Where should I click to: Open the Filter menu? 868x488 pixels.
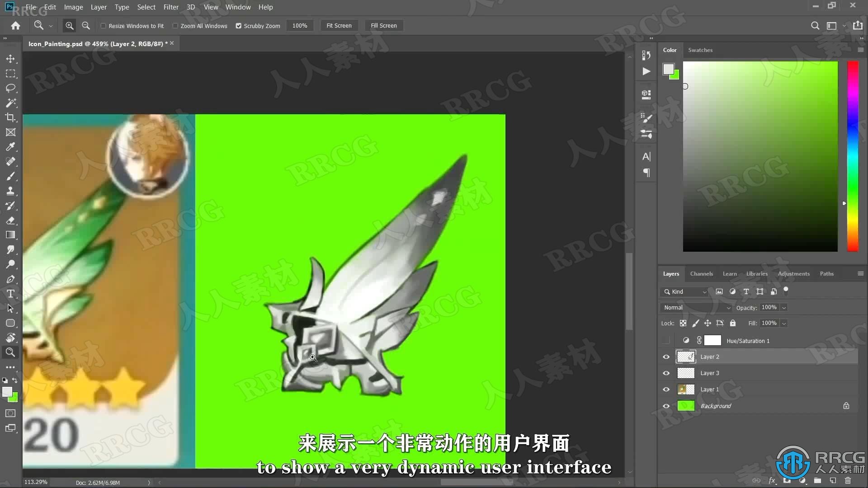pos(171,7)
